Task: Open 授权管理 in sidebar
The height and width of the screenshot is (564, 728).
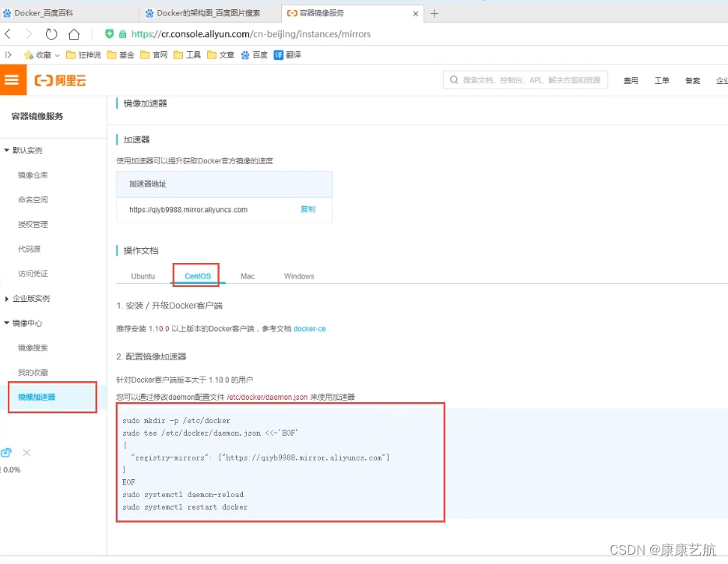Action: coord(33,225)
